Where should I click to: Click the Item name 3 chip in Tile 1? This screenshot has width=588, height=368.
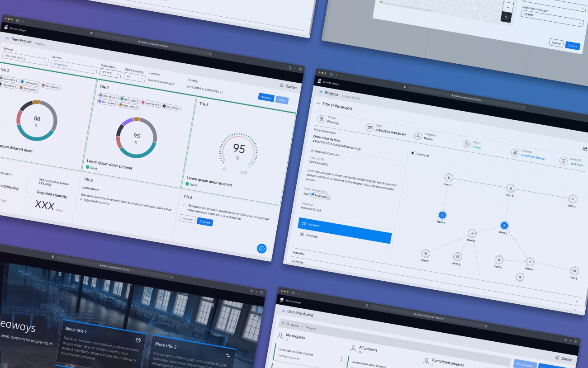pyautogui.click(x=51, y=86)
